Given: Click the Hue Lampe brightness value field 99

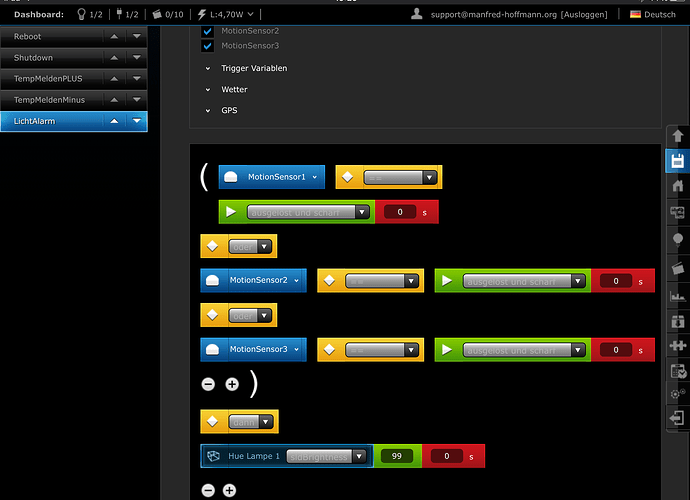Looking at the screenshot, I should [397, 456].
